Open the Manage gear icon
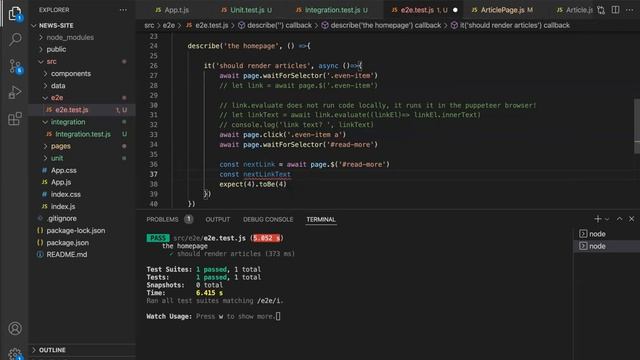The image size is (640, 360). (15, 353)
